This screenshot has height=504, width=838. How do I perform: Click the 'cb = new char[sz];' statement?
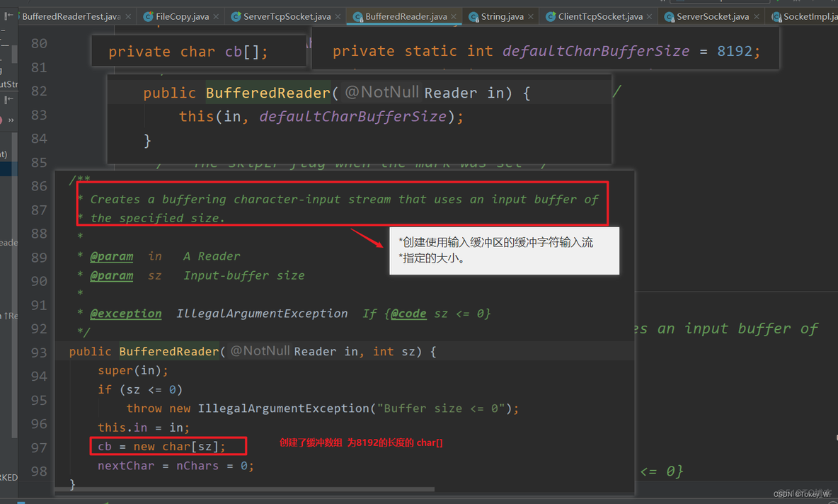162,447
